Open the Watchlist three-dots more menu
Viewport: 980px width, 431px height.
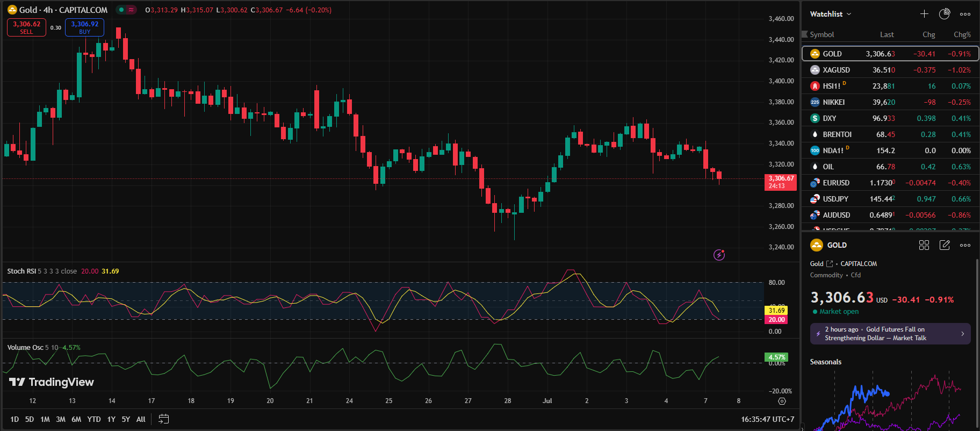point(965,14)
